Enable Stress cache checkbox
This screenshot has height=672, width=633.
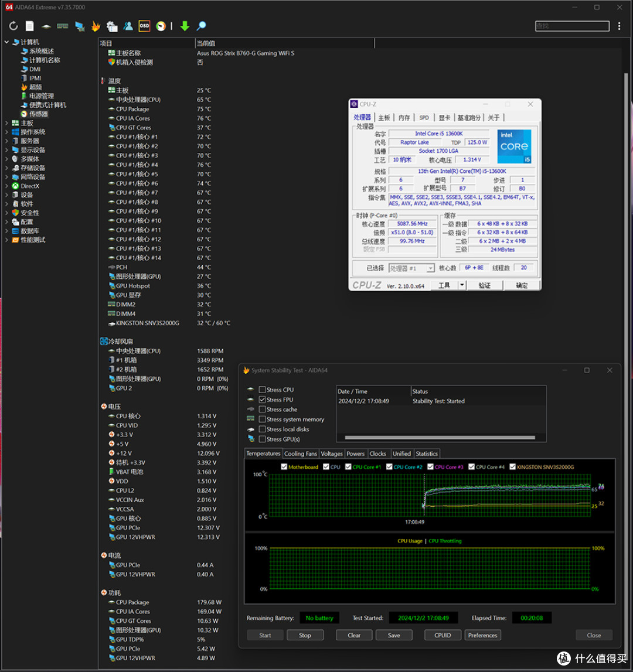[x=262, y=410]
